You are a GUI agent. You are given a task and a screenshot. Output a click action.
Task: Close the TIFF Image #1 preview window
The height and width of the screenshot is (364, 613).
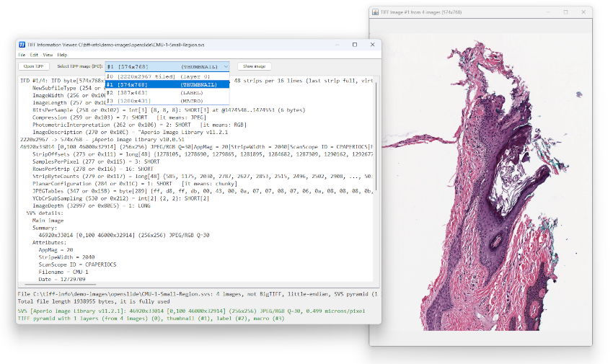[583, 12]
